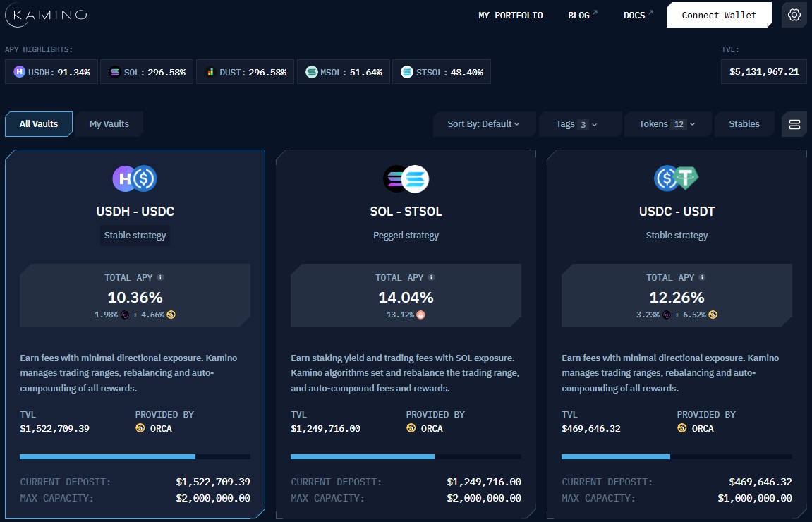Click the Orca reward icon beside 6.52%
This screenshot has width=812, height=522.
pyautogui.click(x=713, y=315)
